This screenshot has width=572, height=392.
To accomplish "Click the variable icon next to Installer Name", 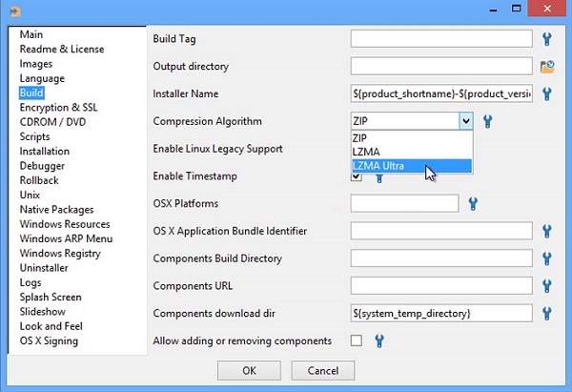I will [547, 93].
